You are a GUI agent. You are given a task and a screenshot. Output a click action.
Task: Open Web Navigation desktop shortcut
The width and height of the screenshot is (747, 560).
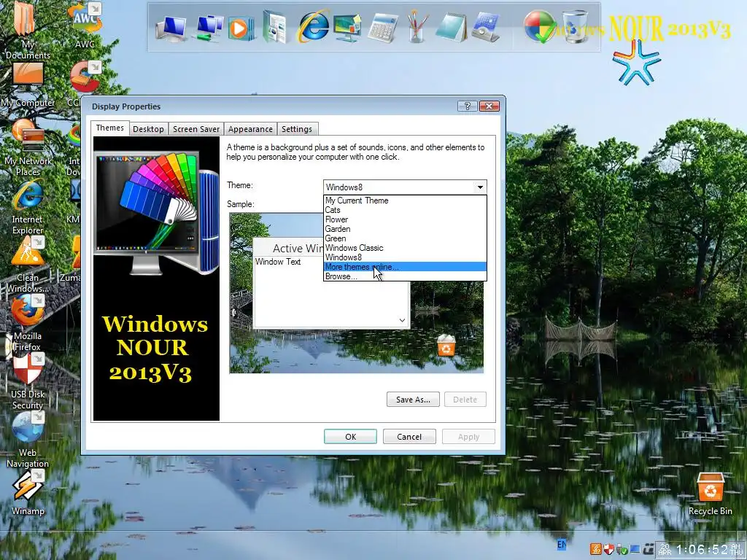(28, 440)
